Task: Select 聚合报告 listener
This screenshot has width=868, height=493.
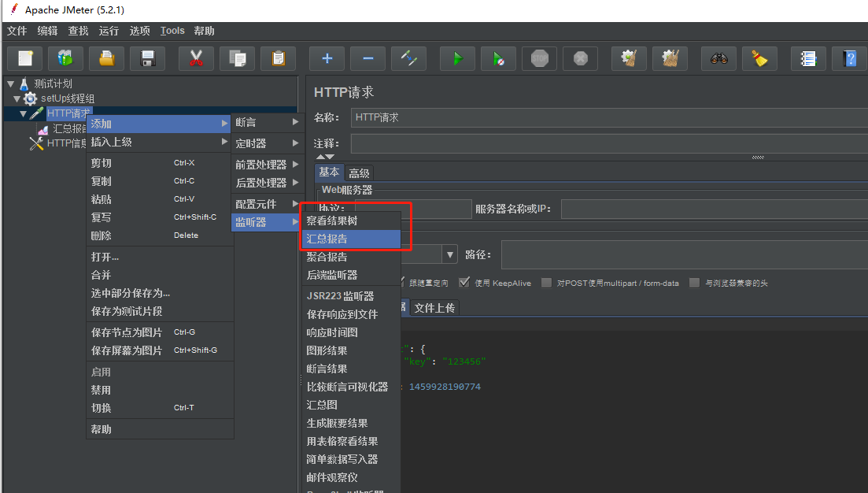Action: click(352, 257)
